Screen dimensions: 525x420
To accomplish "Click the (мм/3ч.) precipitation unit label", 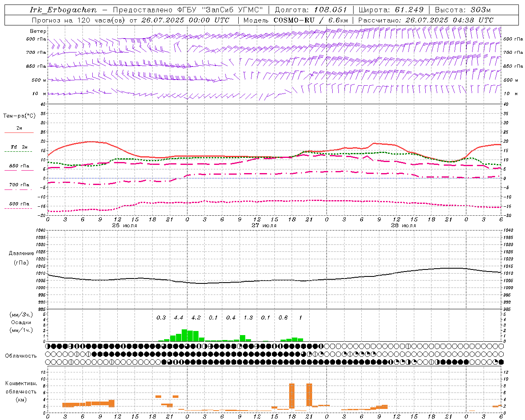I will 21,315.
